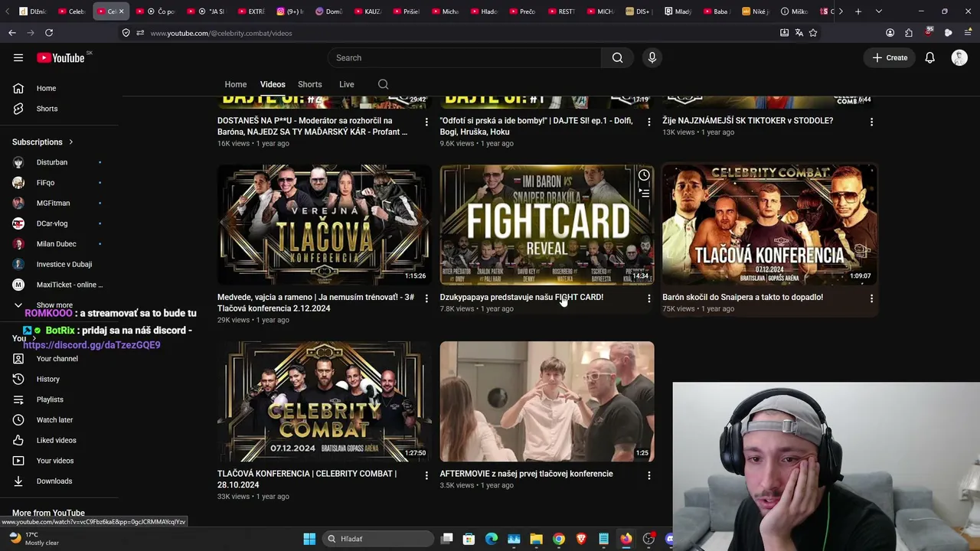Open the Firefox extensions puzzle icon
This screenshot has height=551, width=980.
[909, 33]
